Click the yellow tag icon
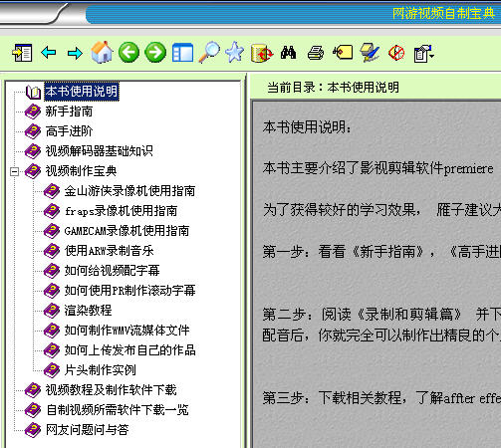501x448 pixels. pyautogui.click(x=343, y=53)
